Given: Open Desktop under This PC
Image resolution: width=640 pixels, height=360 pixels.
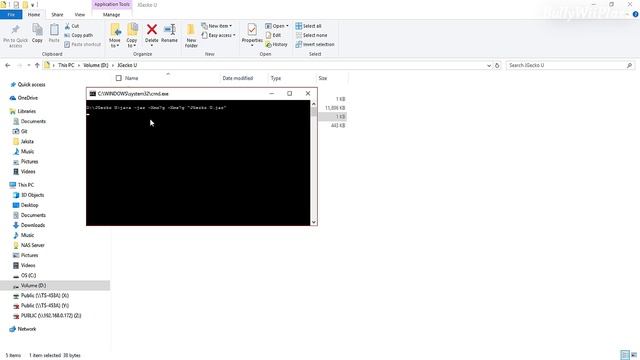Looking at the screenshot, I should [x=29, y=205].
